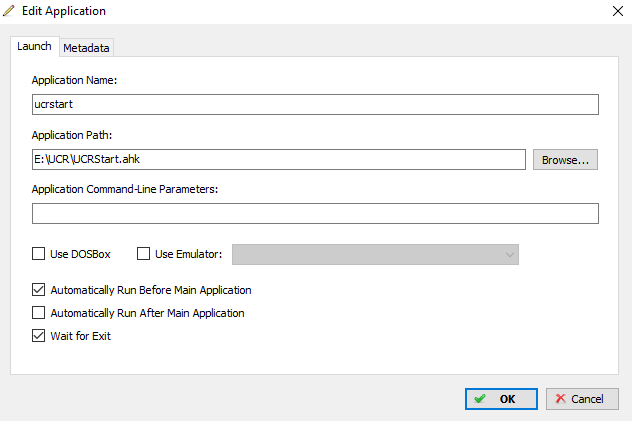This screenshot has height=421, width=632.
Task: Uncheck Automatically Run Before Main Application
Action: point(39,290)
